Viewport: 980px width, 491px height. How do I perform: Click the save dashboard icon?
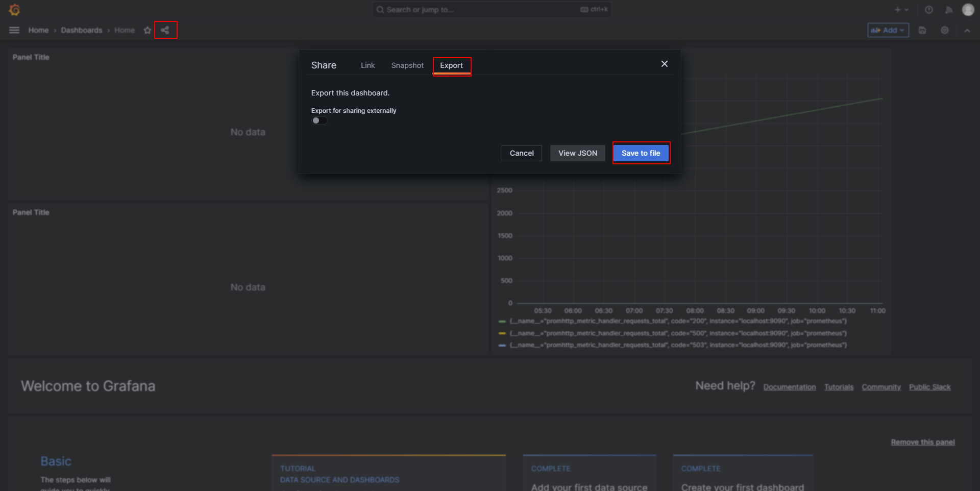pos(922,30)
